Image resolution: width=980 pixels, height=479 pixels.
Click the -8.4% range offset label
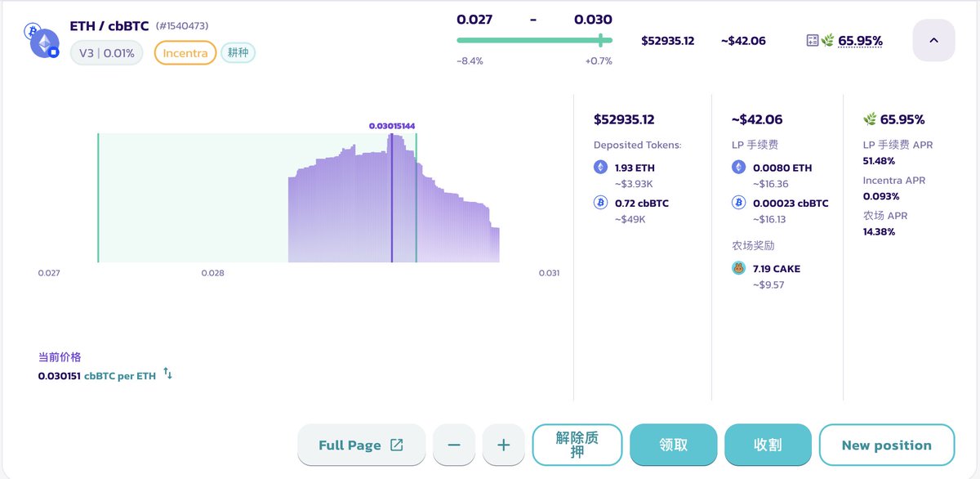coord(470,61)
